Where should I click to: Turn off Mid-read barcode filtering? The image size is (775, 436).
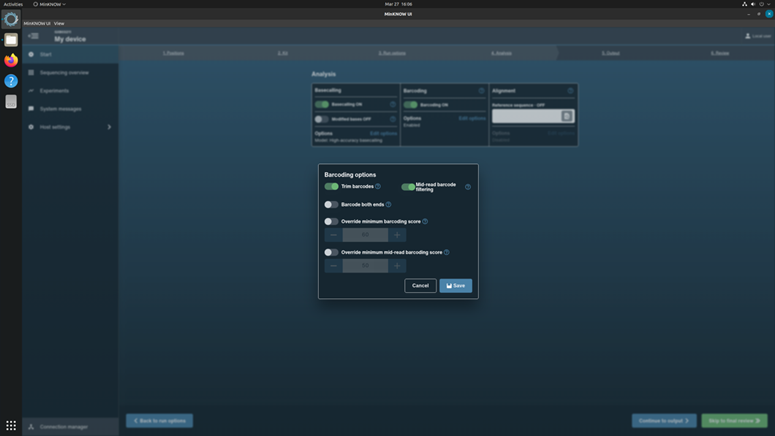tap(408, 187)
